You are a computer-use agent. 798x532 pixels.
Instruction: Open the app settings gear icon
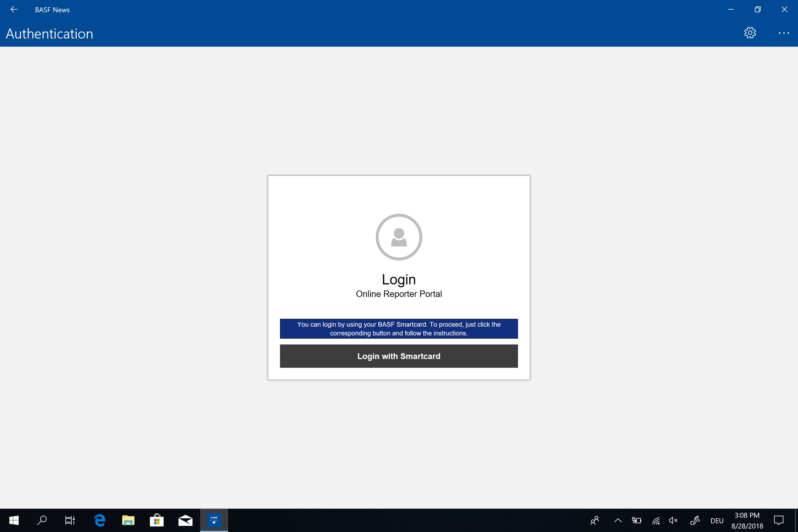750,33
